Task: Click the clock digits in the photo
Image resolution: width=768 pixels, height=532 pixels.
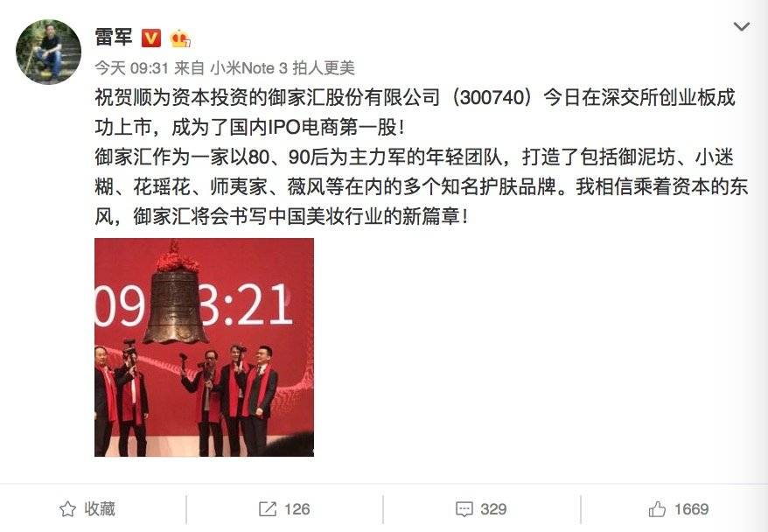Action: [193, 305]
